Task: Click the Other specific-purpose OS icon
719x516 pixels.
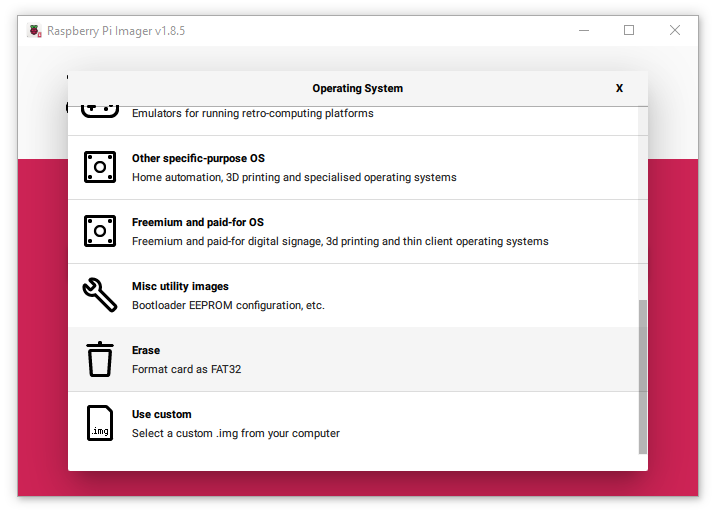Action: click(100, 167)
